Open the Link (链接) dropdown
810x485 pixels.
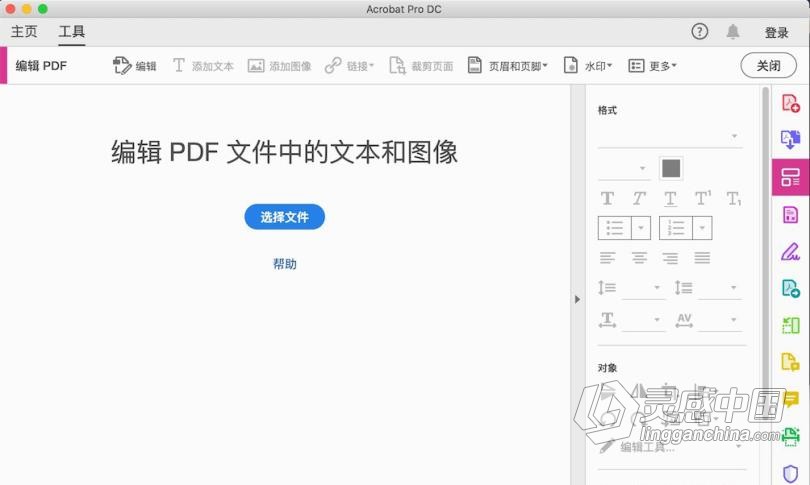click(x=349, y=66)
